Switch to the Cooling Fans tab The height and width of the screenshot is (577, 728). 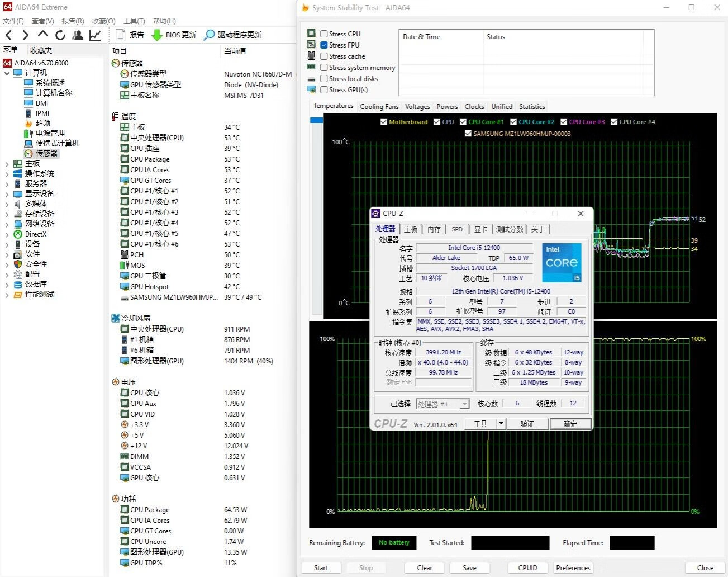[x=379, y=107]
